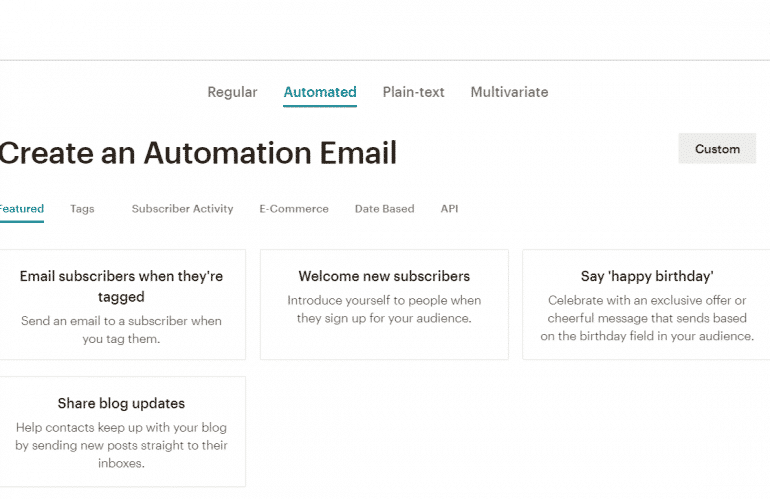The height and width of the screenshot is (499, 770).
Task: Switch to the Regular campaign tab
Action: (232, 92)
